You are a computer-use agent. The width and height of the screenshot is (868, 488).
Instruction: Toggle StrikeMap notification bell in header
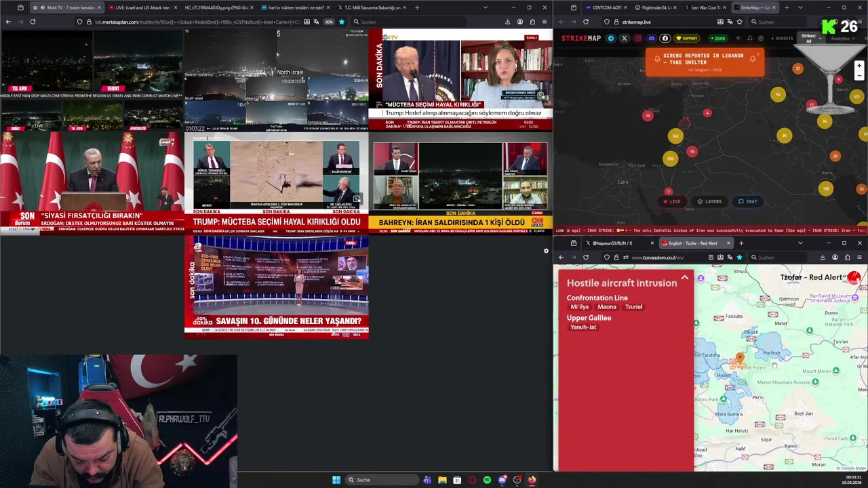click(749, 38)
